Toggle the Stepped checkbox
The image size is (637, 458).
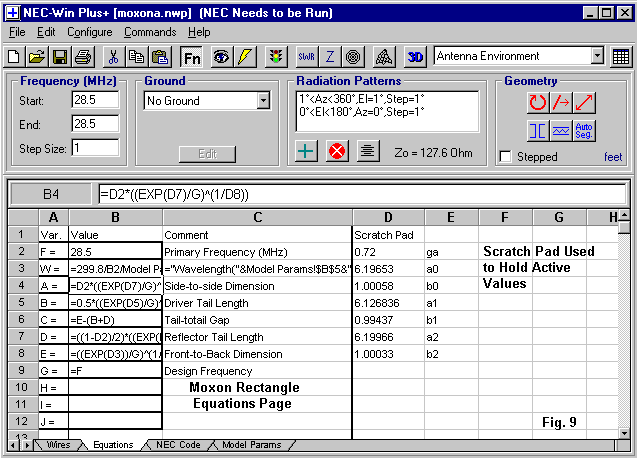click(506, 157)
